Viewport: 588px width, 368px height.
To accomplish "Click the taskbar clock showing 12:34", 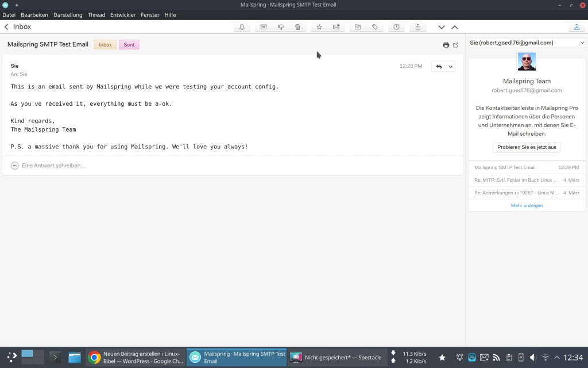I will point(573,358).
